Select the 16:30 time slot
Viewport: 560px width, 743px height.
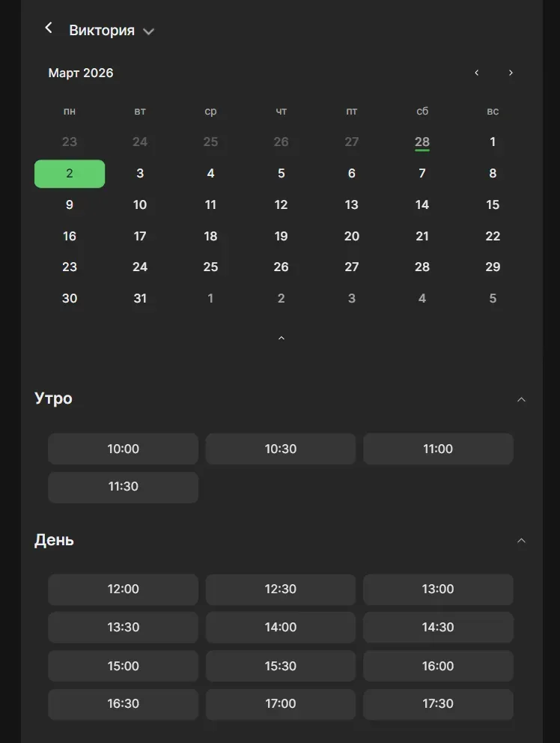coord(124,704)
